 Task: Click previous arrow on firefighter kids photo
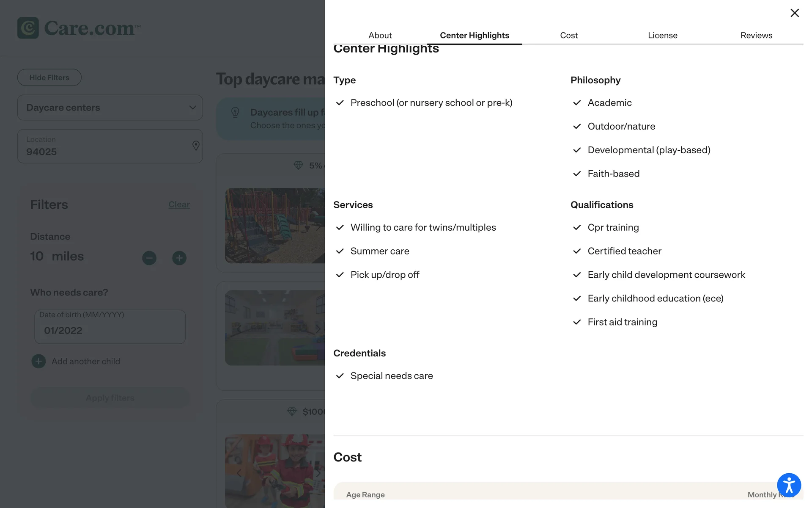[239, 473]
